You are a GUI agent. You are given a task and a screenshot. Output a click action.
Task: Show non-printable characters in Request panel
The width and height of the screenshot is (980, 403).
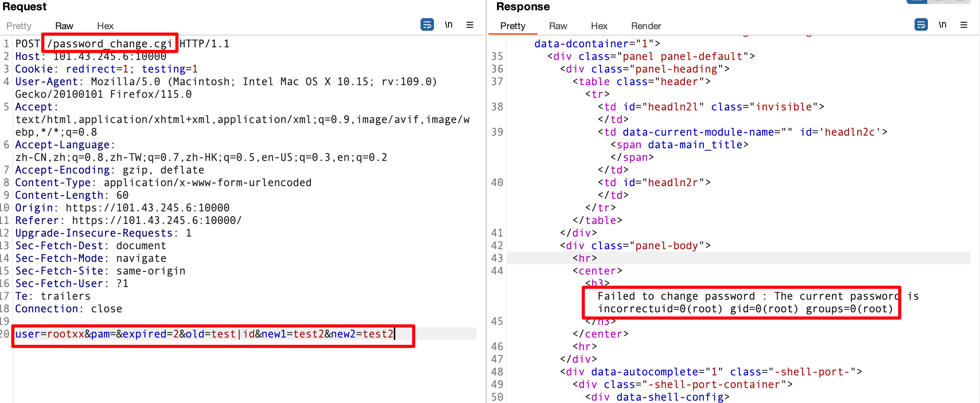click(x=449, y=25)
